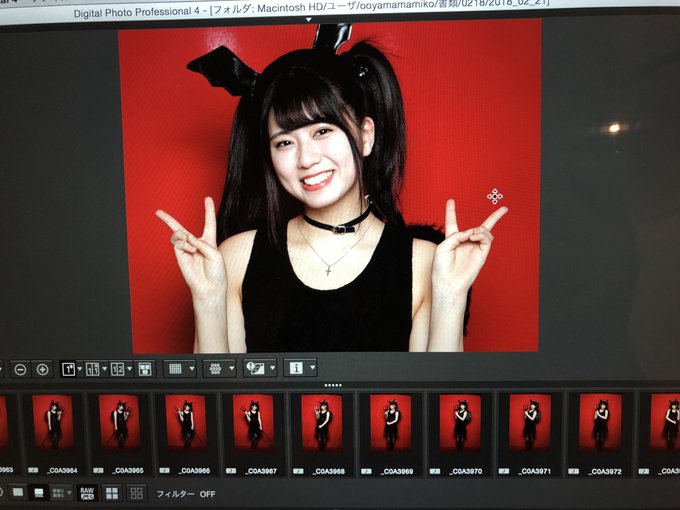Select the two-image comparison view icon
Screen dimensions: 680x510
click(118, 369)
